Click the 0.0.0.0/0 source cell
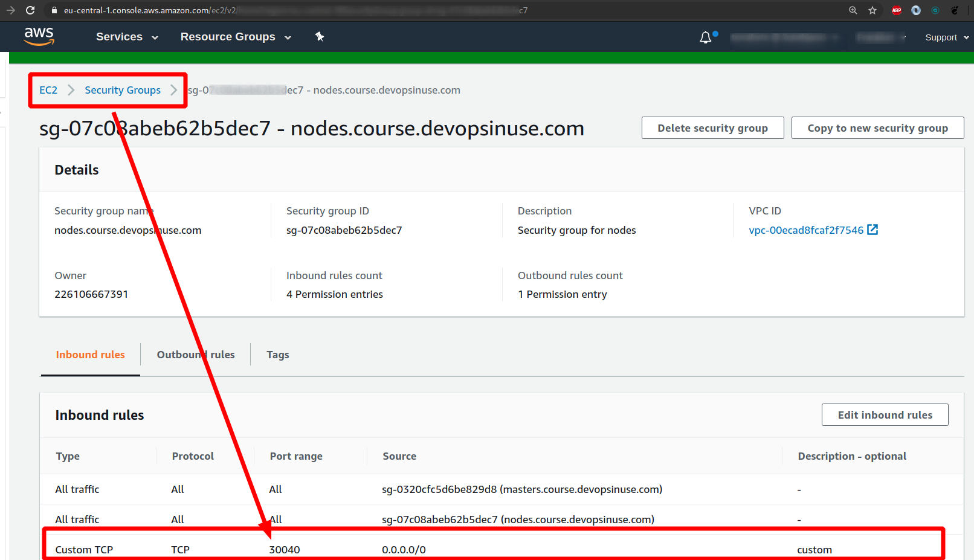The height and width of the screenshot is (560, 974). pyautogui.click(x=404, y=550)
